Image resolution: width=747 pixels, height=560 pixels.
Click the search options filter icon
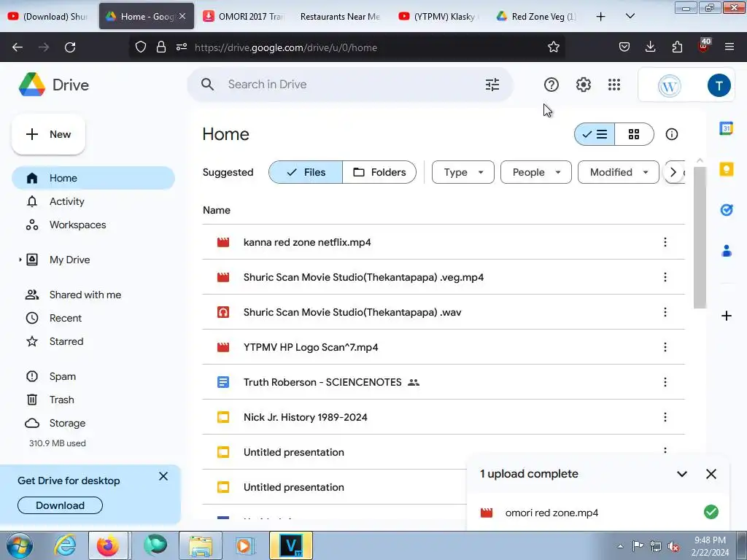[492, 85]
